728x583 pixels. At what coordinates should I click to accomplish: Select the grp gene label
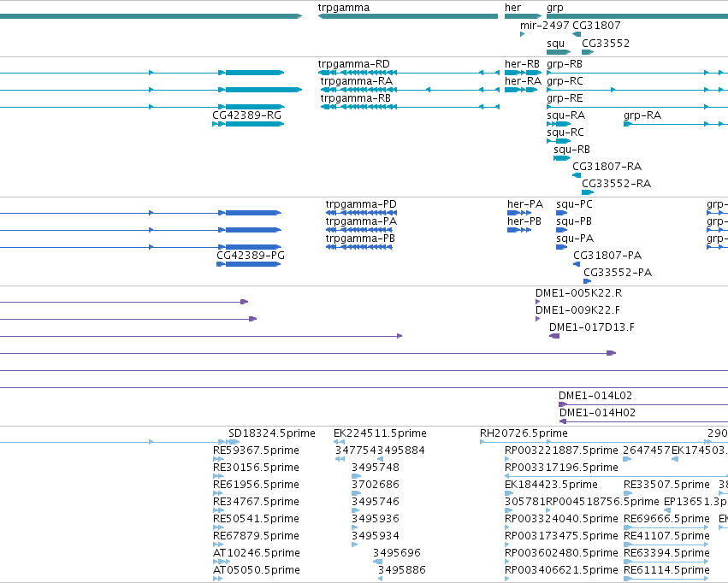(x=555, y=8)
